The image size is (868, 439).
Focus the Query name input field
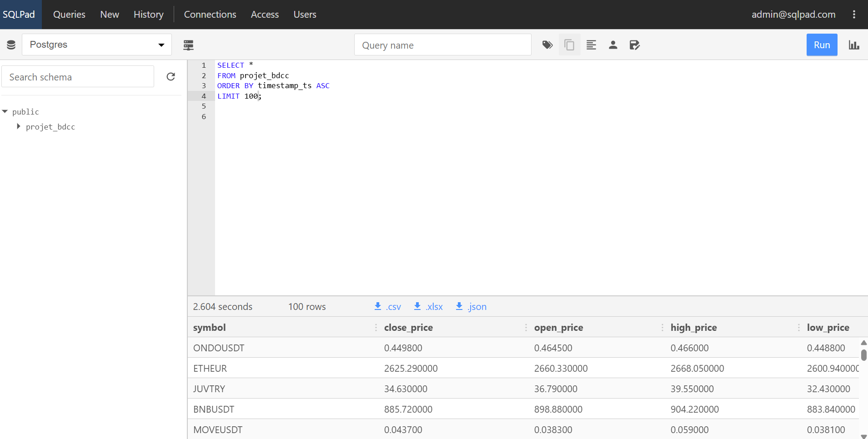click(x=442, y=45)
